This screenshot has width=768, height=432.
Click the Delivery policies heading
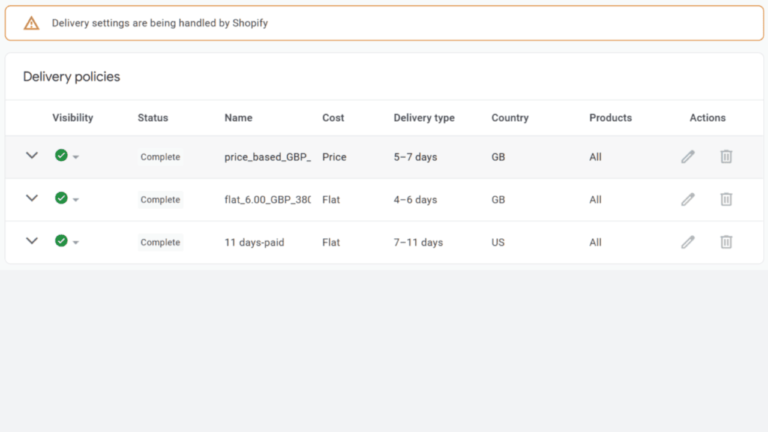click(72, 77)
